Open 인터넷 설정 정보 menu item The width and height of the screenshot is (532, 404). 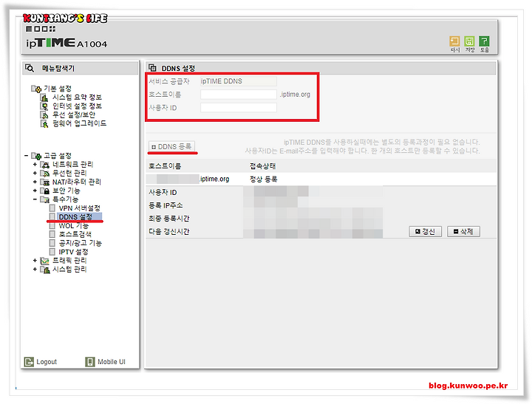point(77,106)
